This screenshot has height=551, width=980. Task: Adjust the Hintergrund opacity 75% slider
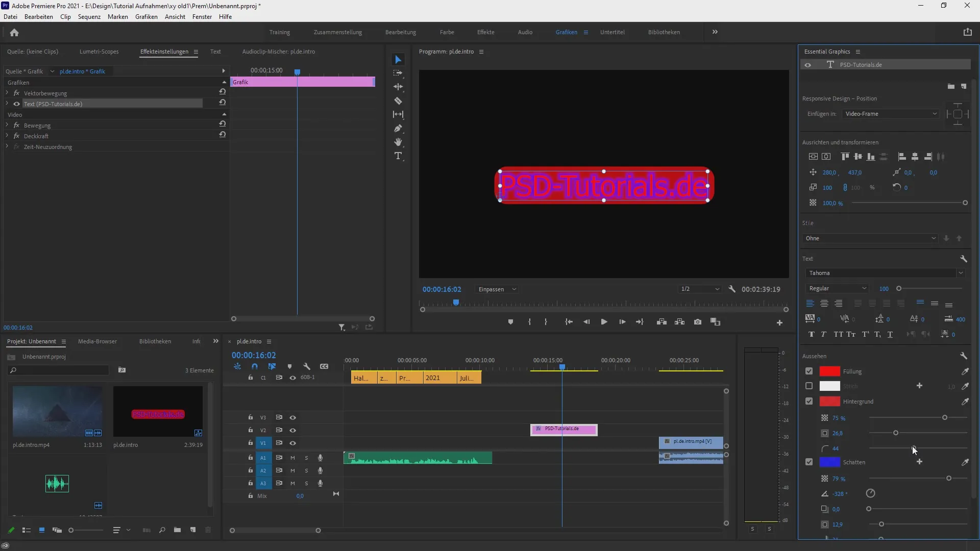(945, 418)
